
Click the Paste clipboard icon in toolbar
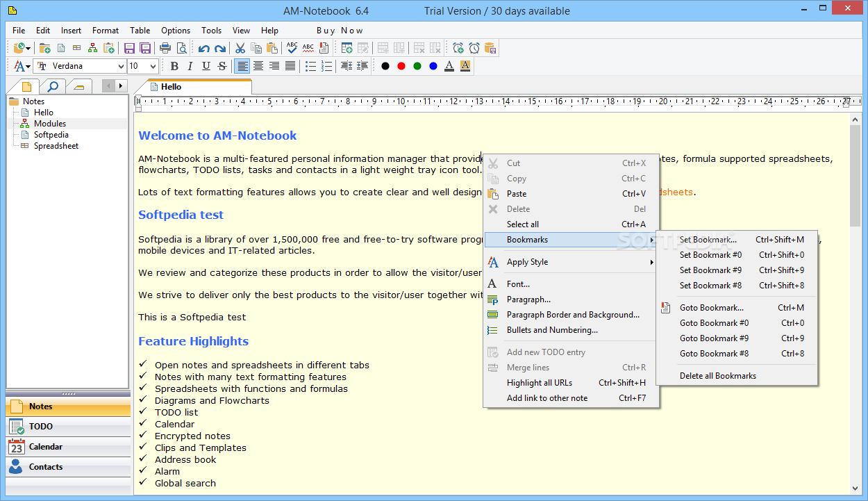[272, 48]
